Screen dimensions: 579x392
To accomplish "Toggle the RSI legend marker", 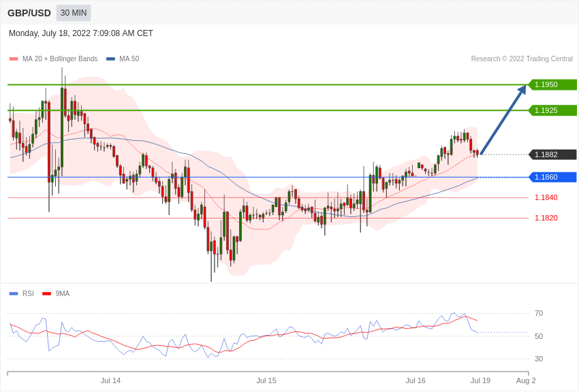I will click(14, 294).
